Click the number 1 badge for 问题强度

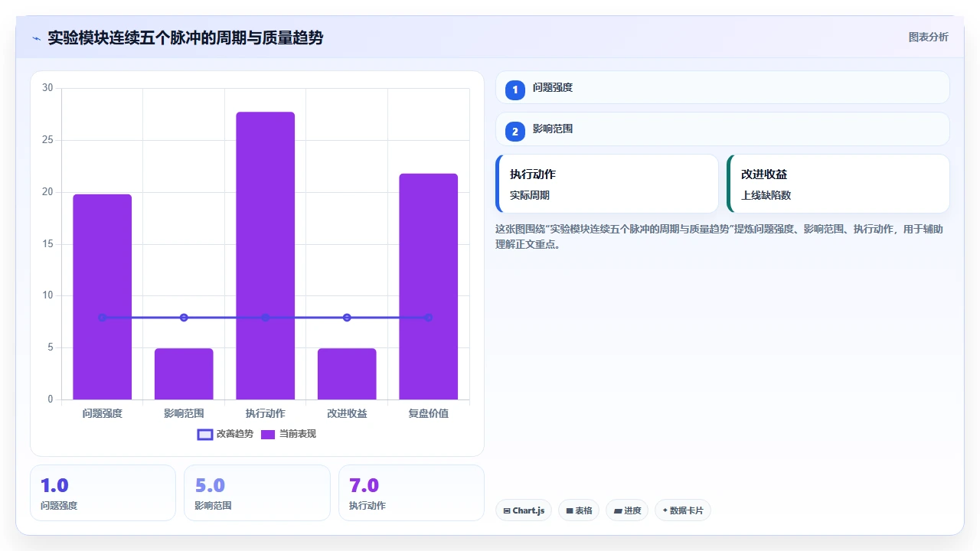pos(515,90)
